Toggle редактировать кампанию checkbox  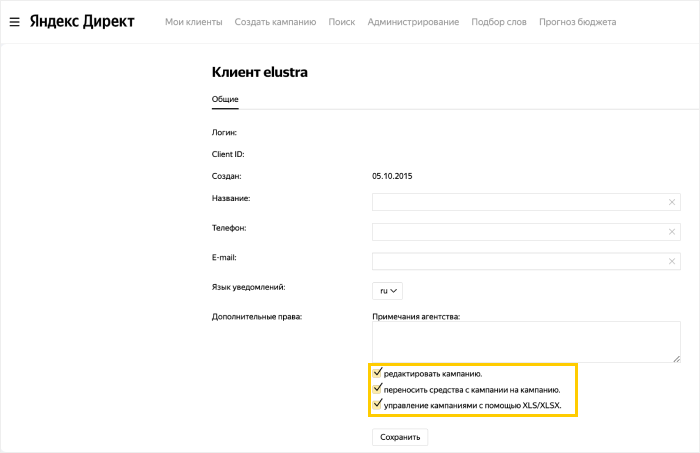coord(377,373)
